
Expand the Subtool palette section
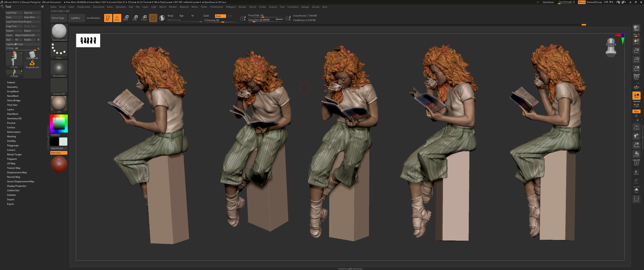click(11, 82)
